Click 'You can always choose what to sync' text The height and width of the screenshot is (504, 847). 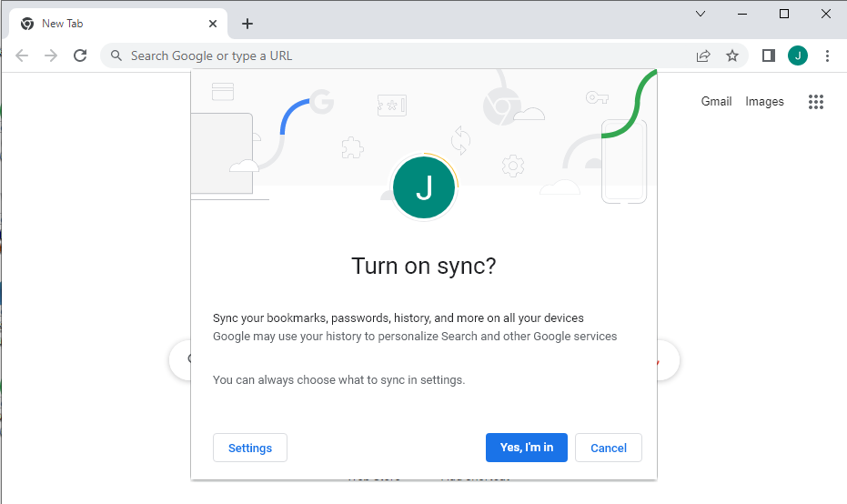point(338,379)
